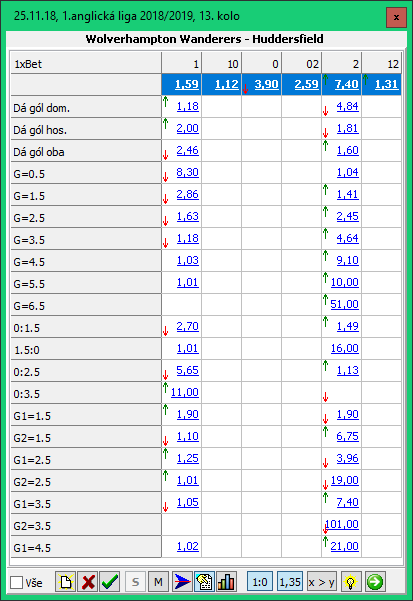The height and width of the screenshot is (601, 413).
Task: Toggle the 1,35 odds format button
Action: tap(290, 582)
